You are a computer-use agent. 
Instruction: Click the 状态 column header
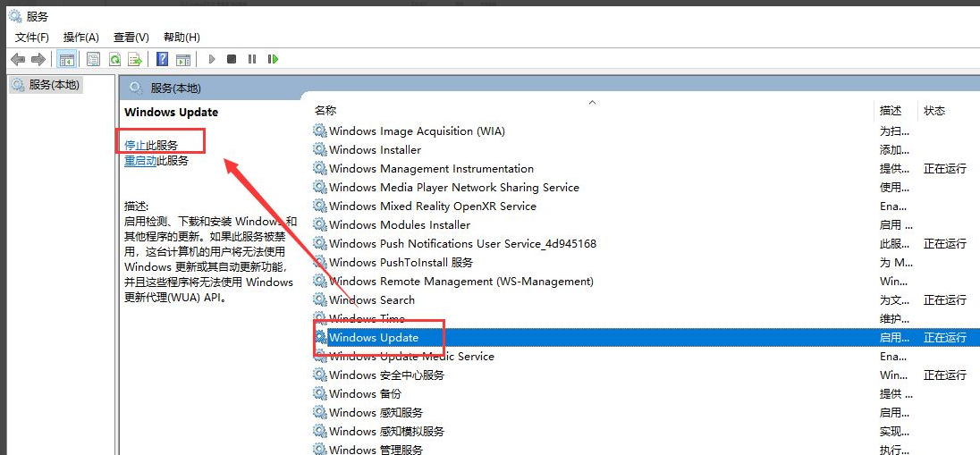(x=934, y=111)
